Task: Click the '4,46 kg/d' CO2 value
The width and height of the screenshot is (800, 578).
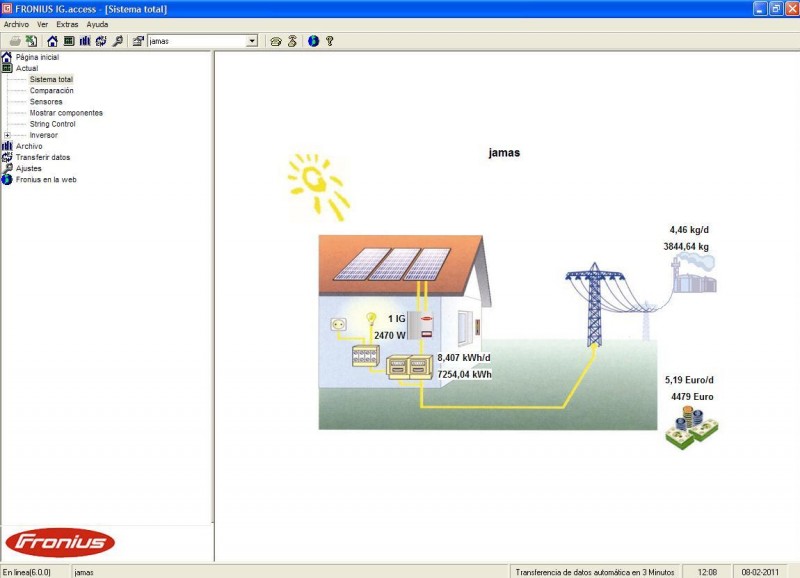Action: click(689, 230)
